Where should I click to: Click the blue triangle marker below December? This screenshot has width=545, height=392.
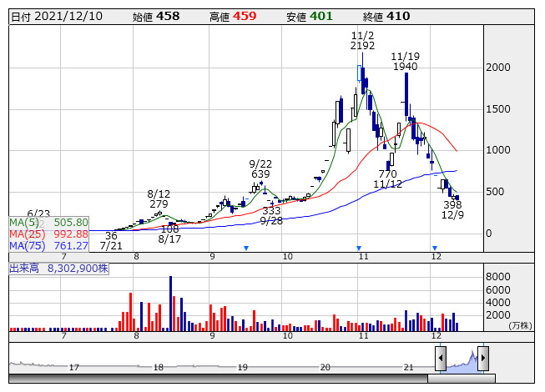click(x=434, y=248)
